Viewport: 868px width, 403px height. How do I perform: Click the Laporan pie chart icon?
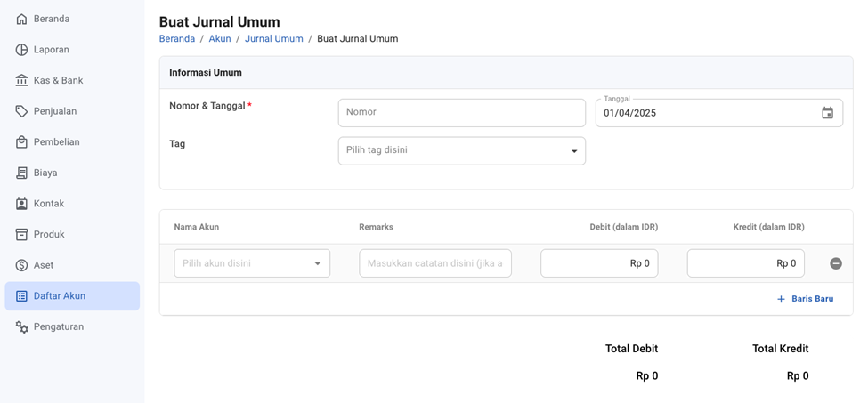(21, 50)
